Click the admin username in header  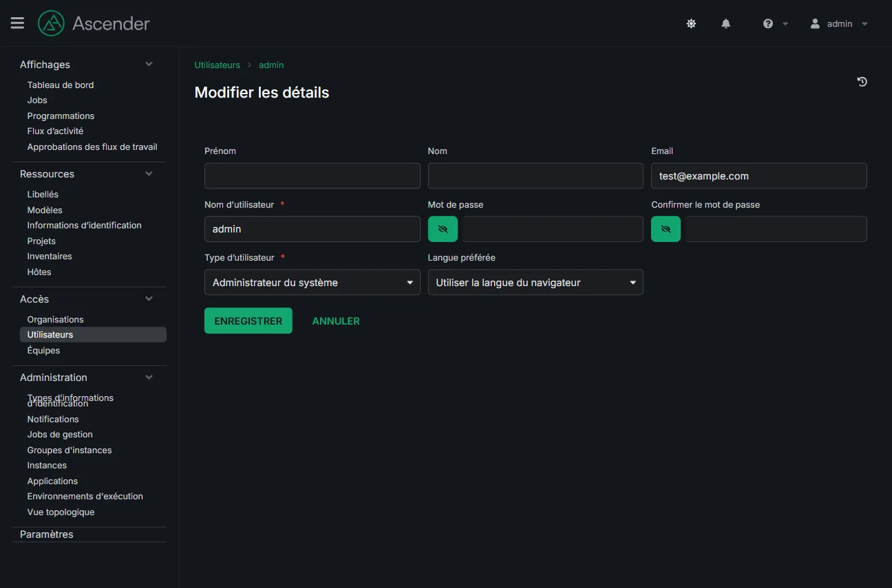(840, 23)
